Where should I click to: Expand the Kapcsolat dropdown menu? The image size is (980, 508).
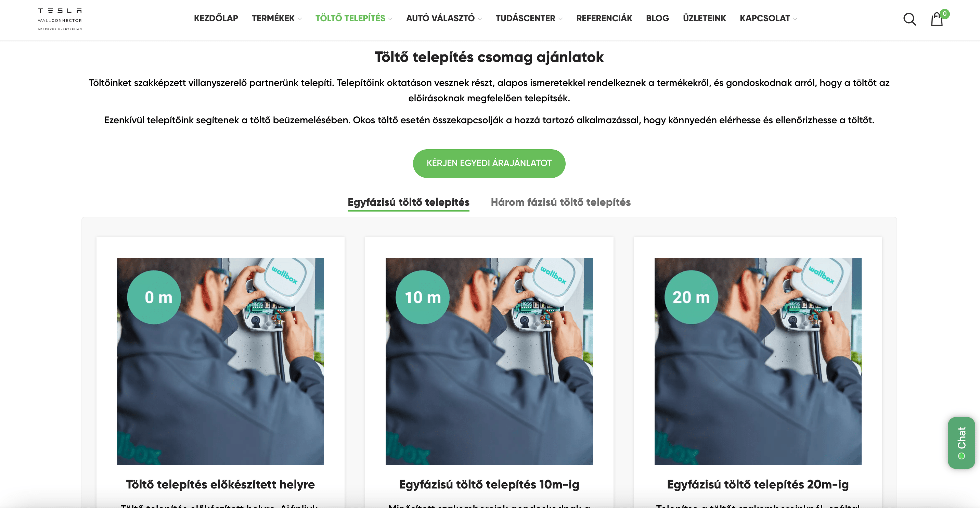769,18
